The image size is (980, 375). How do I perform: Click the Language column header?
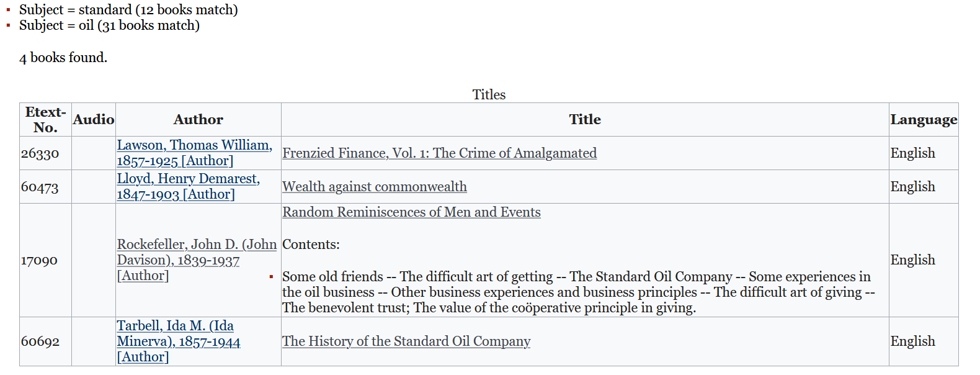[x=924, y=120]
